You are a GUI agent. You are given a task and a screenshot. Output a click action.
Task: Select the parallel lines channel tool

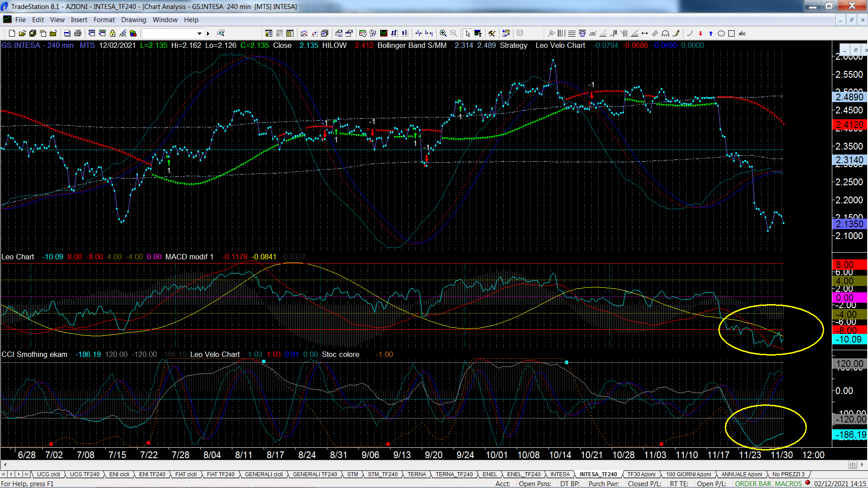655,33
